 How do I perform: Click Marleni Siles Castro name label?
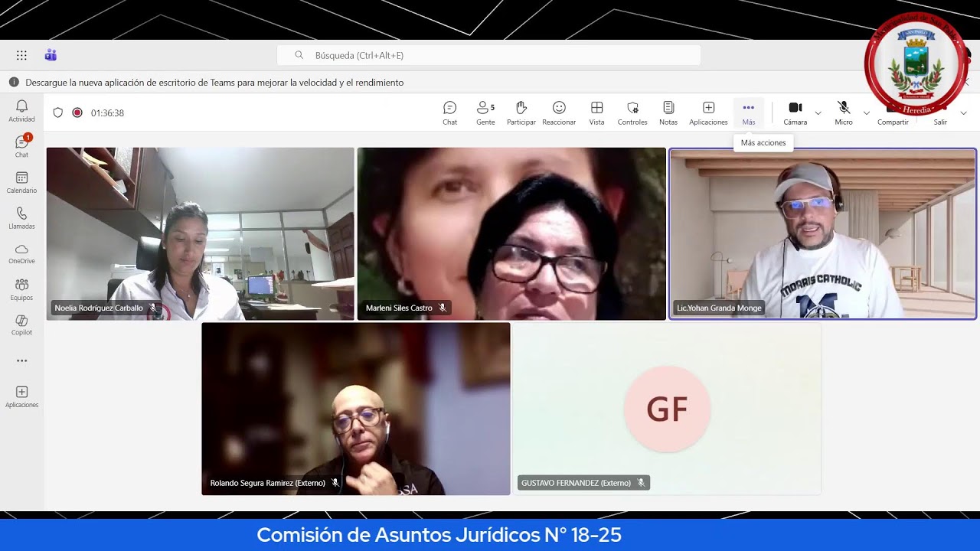click(399, 308)
